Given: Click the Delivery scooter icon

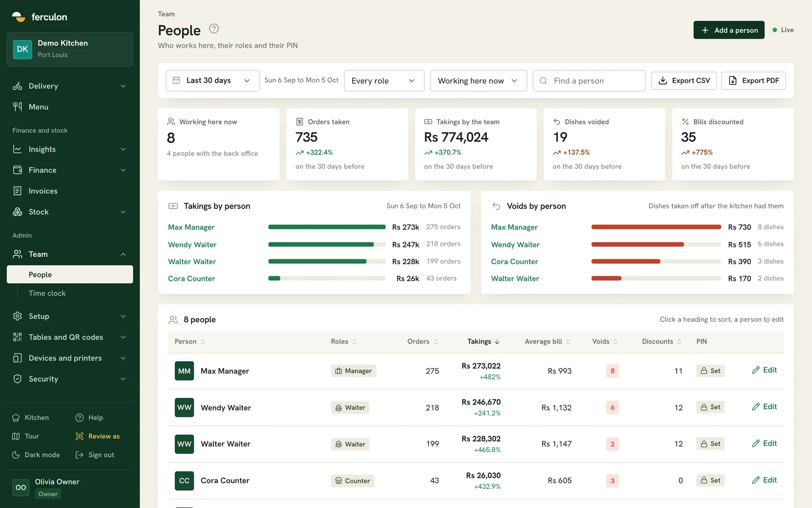Looking at the screenshot, I should click(x=17, y=86).
